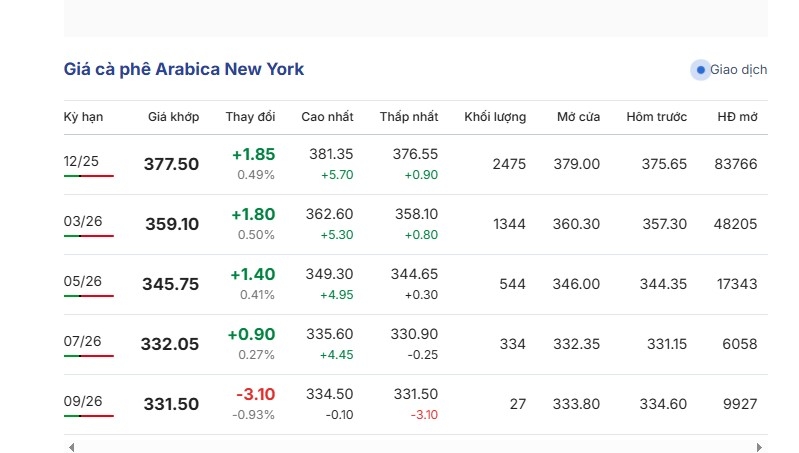Click the right scroll arrow under the table
This screenshot has height=453, width=799.
pyautogui.click(x=759, y=447)
